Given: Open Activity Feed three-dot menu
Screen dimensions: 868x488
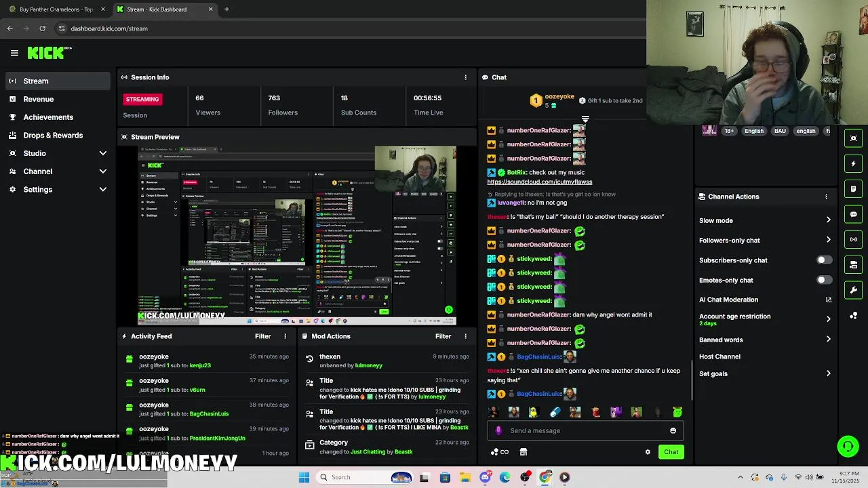Looking at the screenshot, I should tap(285, 336).
